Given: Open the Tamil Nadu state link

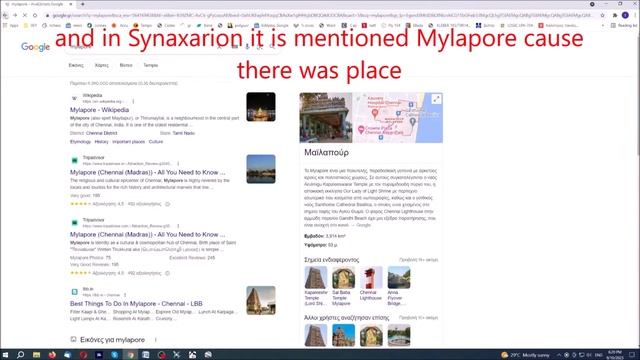Looking at the screenshot, I should pos(183,133).
